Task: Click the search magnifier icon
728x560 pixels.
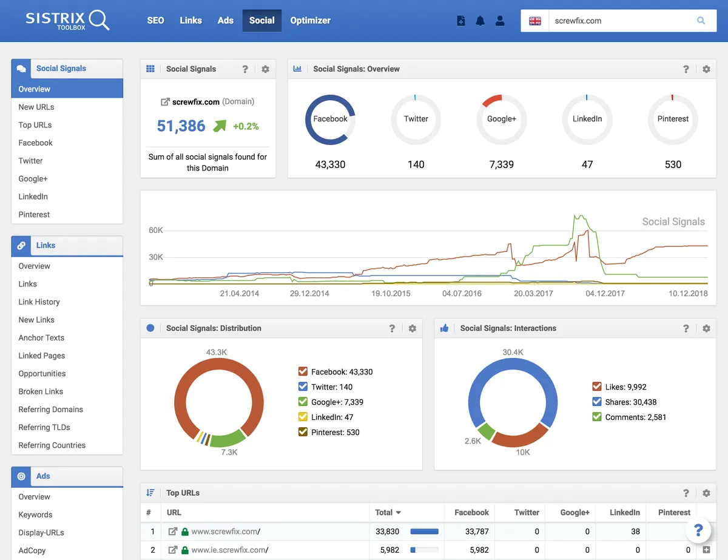Action: [701, 21]
